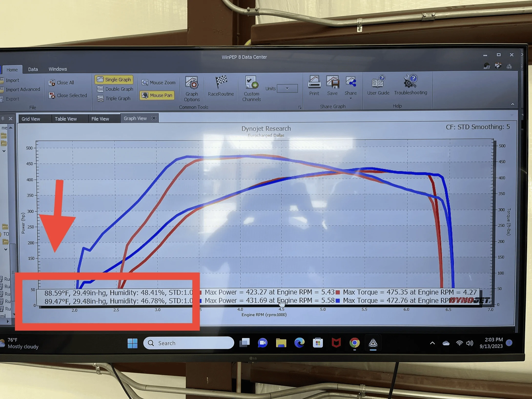
Task: Open the User Guide
Action: [x=378, y=85]
